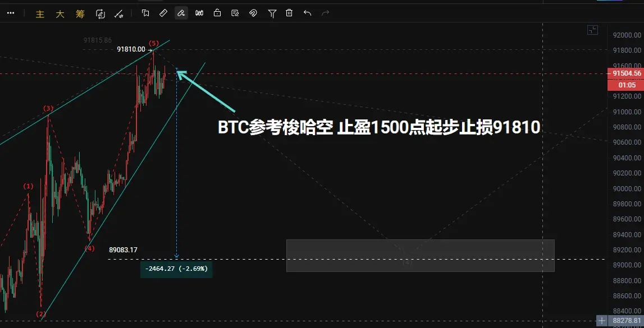Click the diagonal line drawing tool icon

pyautogui.click(x=118, y=14)
